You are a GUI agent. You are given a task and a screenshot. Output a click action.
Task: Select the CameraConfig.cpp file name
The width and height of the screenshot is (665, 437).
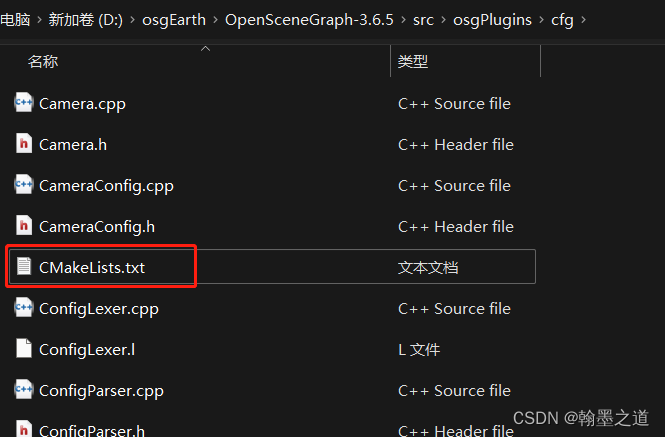coord(106,186)
